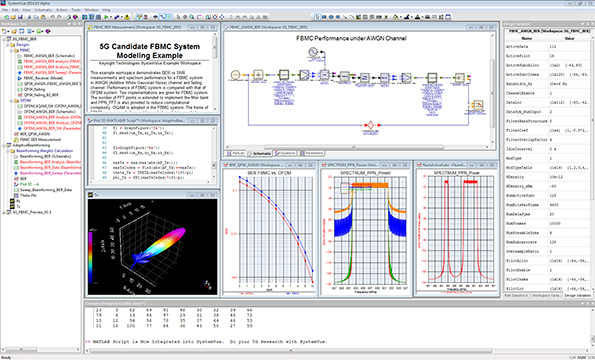
Task: Open the dropdown arrow beside the Run icon
Action: (111, 17)
